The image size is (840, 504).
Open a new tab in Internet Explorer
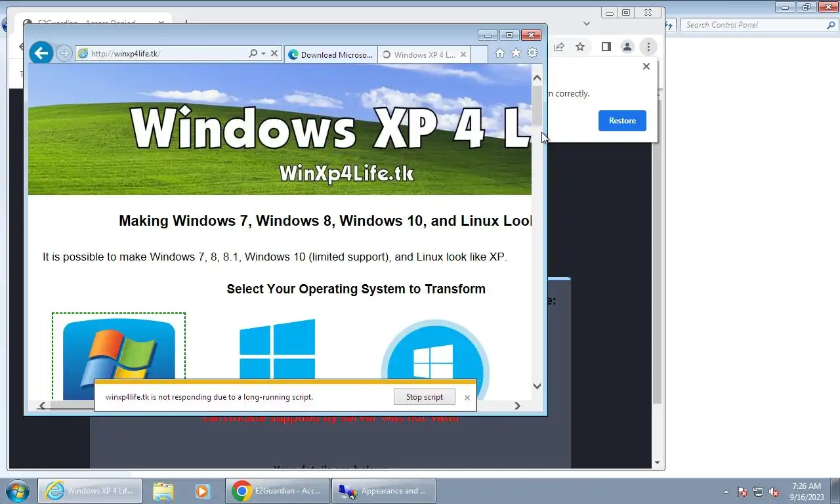coord(479,54)
